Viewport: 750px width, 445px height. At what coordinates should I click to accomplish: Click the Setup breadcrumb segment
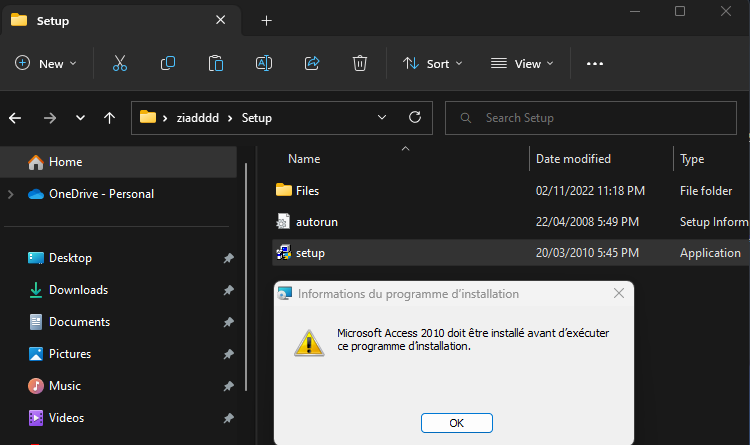pos(256,118)
